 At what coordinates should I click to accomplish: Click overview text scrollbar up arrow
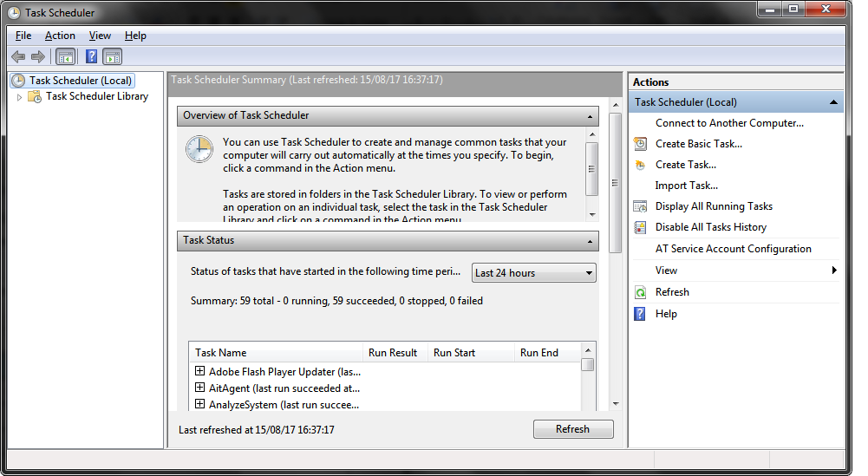(x=592, y=134)
